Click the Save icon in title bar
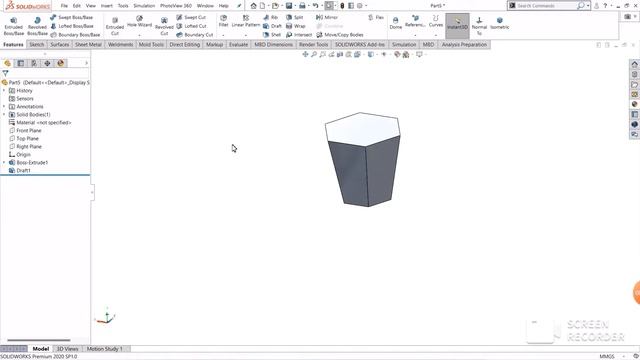This screenshot has height=360, width=640. click(x=289, y=6)
